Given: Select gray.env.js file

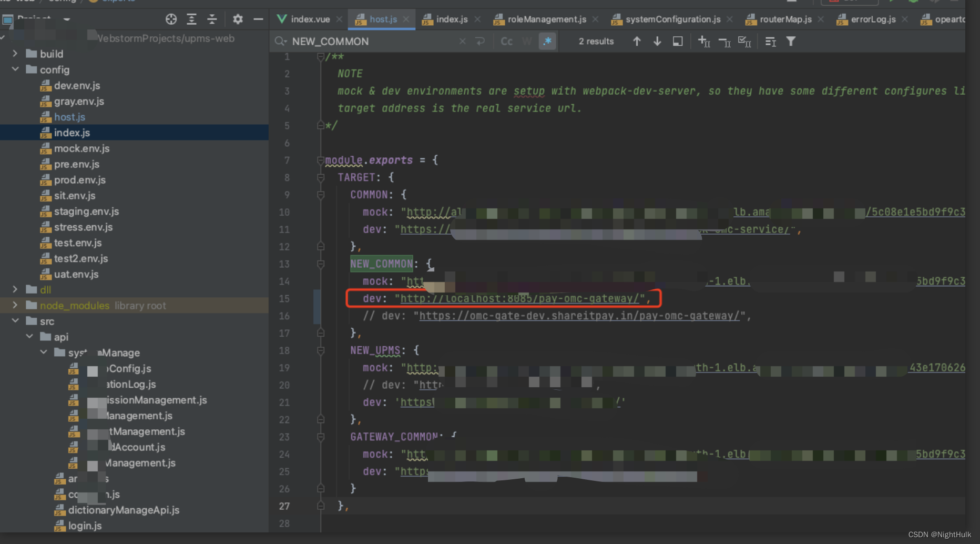Looking at the screenshot, I should point(79,101).
